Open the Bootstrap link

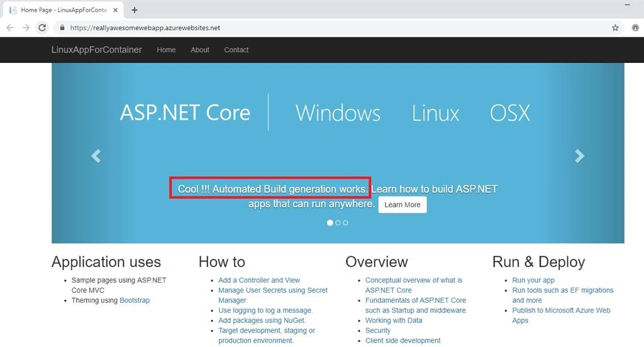[x=135, y=300]
